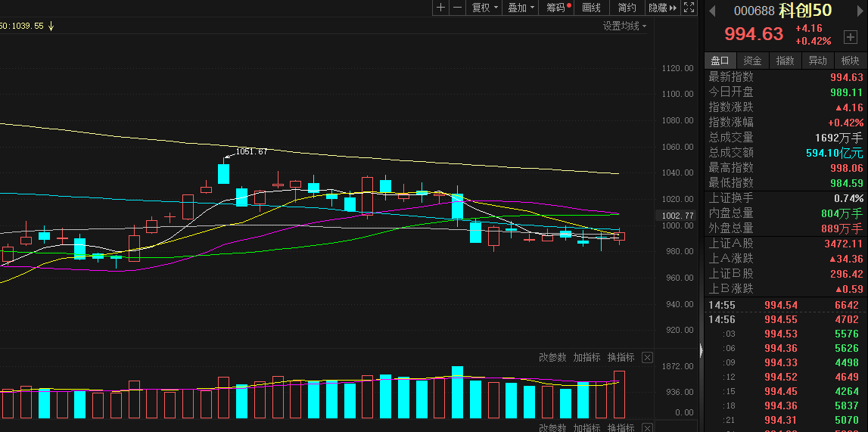This screenshot has height=432, width=868.
Task: Enter fullscreen chart via expand icon
Action: pos(689,8)
